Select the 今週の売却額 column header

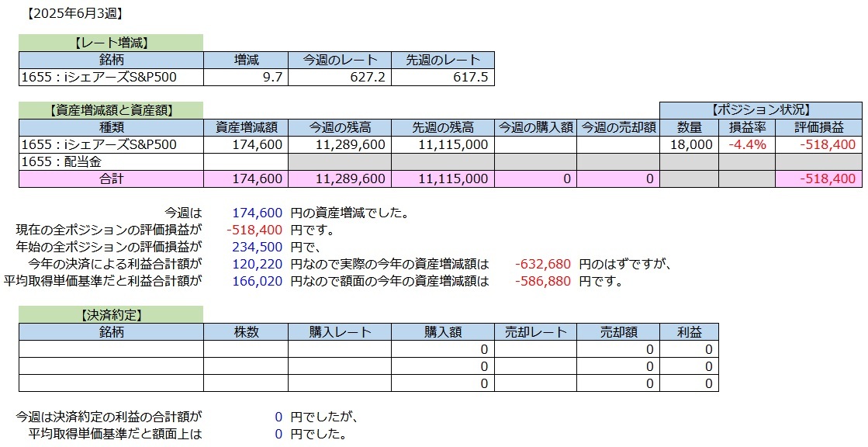[x=617, y=127]
